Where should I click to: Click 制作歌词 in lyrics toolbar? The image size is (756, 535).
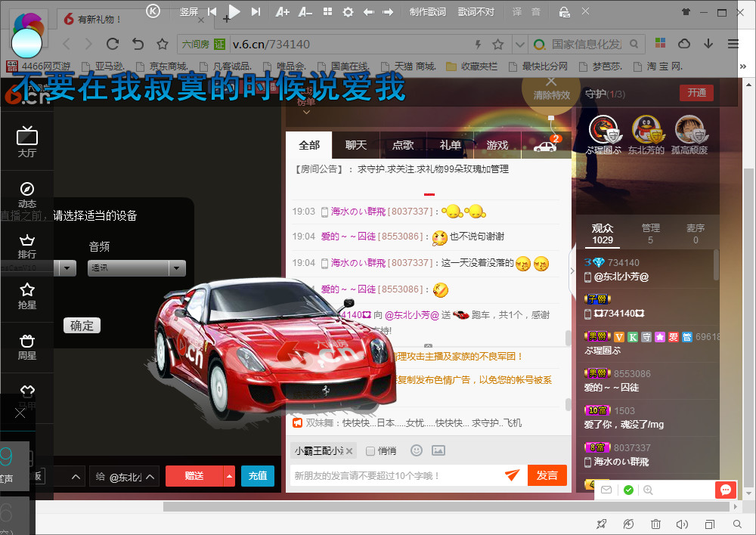click(427, 12)
